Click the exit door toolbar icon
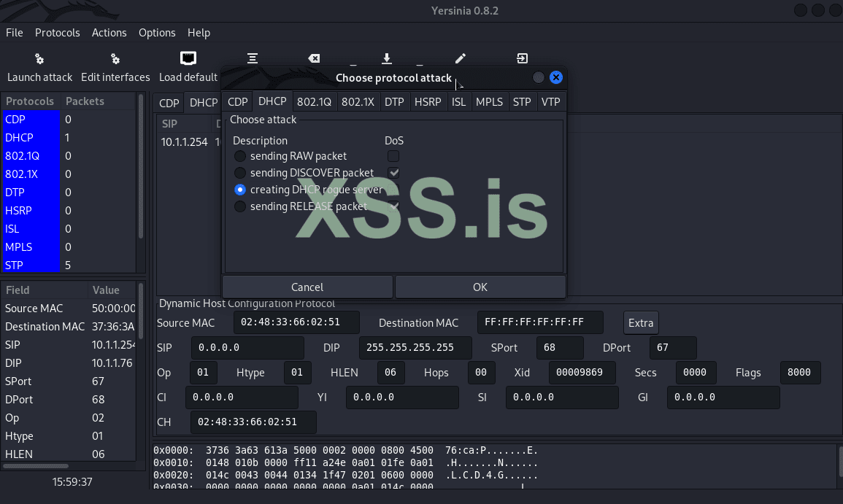This screenshot has height=504, width=843. (523, 59)
